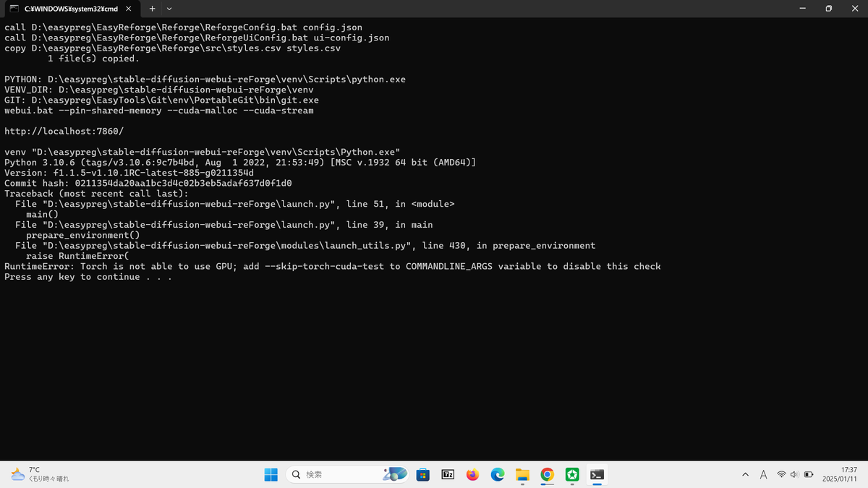Open the Windows Start menu
Viewport: 868px width, 488px height.
(x=271, y=474)
